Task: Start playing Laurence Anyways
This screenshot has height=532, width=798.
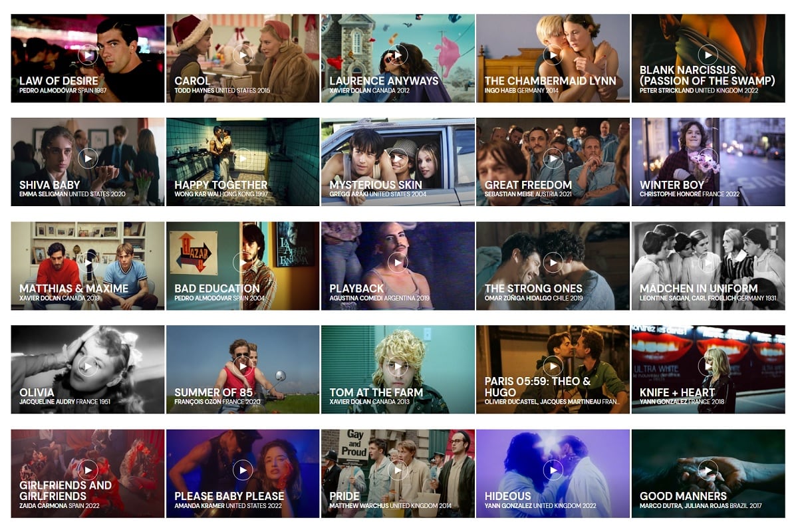Action: pyautogui.click(x=398, y=55)
